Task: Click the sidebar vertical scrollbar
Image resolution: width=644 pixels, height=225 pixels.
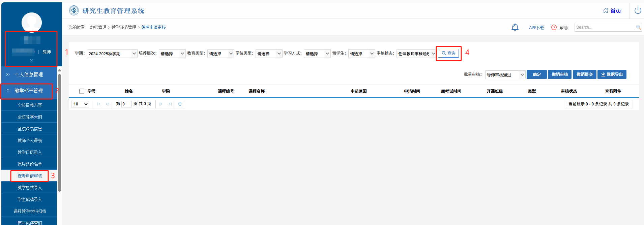Action: (59, 131)
